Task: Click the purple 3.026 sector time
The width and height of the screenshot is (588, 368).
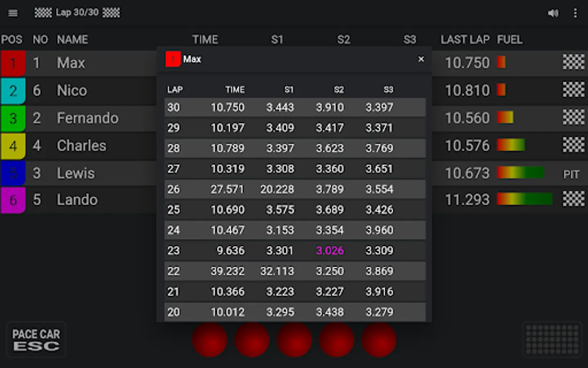Action: tap(330, 251)
